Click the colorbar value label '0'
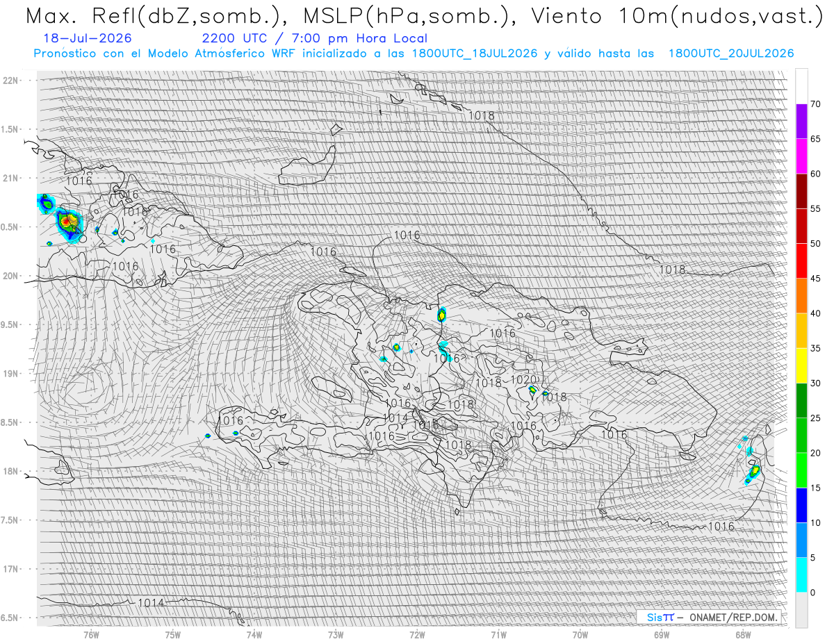 [813, 593]
